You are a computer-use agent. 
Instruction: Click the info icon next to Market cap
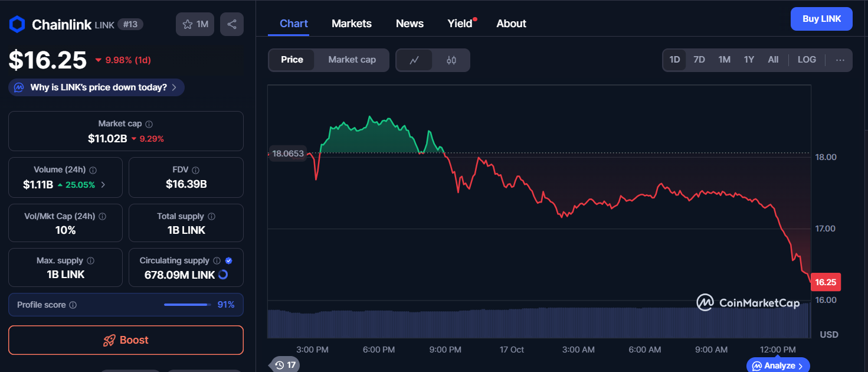pyautogui.click(x=148, y=123)
